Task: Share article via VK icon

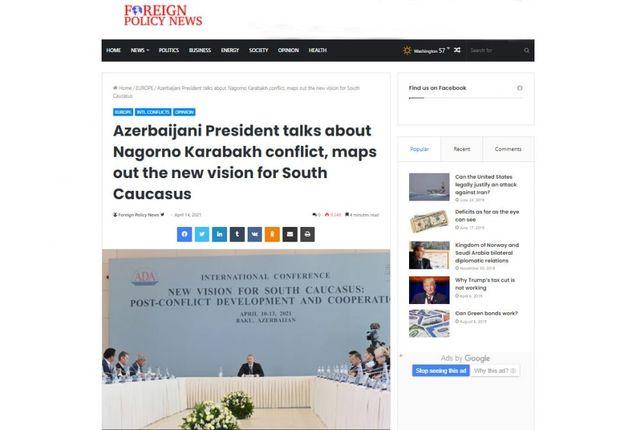Action: (x=255, y=235)
